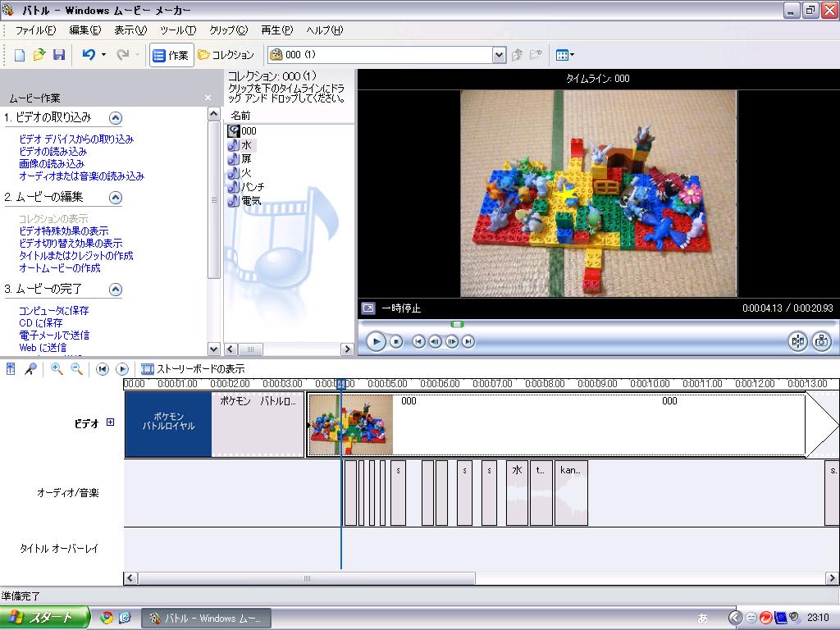Click CD に保存 link
This screenshot has width=840, height=630.
pos(41,323)
